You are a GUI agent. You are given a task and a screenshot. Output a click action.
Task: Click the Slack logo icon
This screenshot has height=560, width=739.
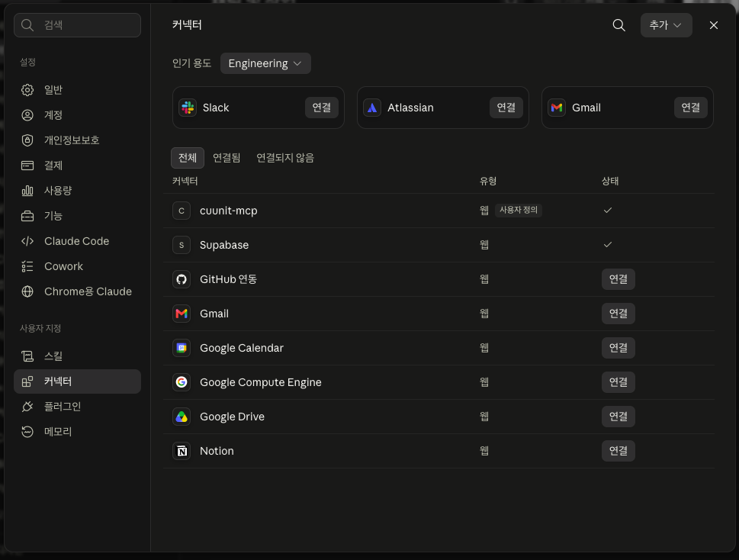[188, 108]
